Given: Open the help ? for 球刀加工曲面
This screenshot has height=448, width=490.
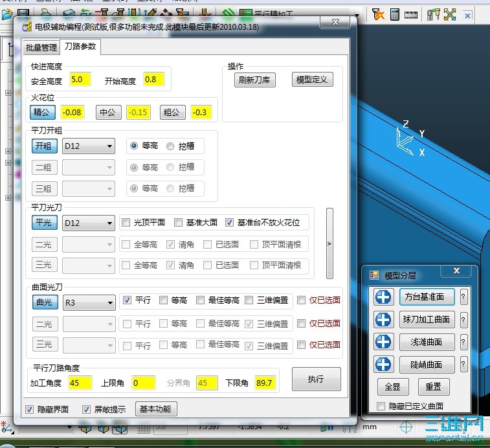Looking at the screenshot, I should (x=463, y=320).
